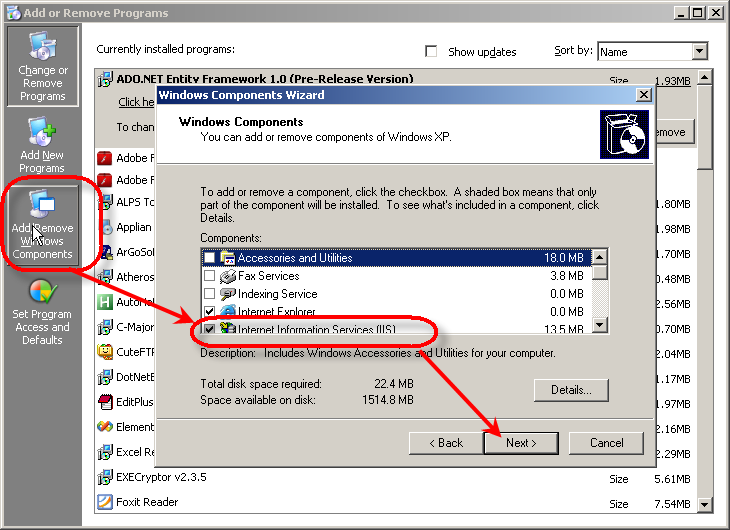Check the Fax Services checkbox

pos(210,276)
